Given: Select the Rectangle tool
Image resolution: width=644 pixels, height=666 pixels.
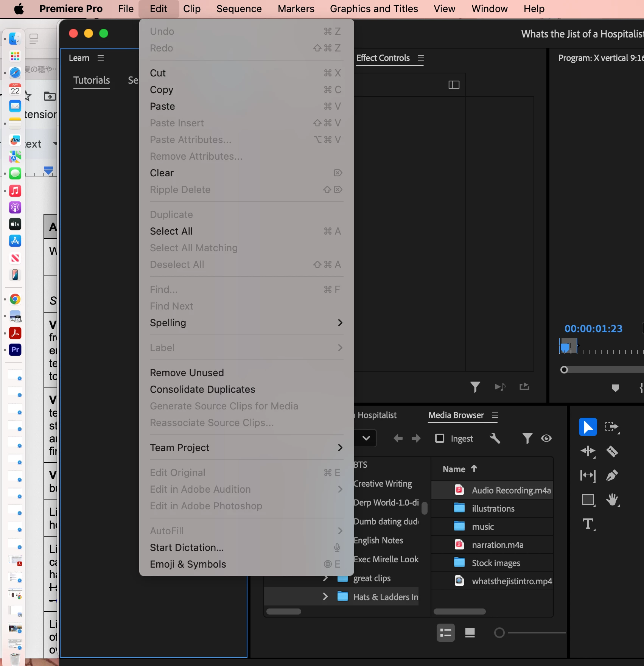Looking at the screenshot, I should click(588, 500).
